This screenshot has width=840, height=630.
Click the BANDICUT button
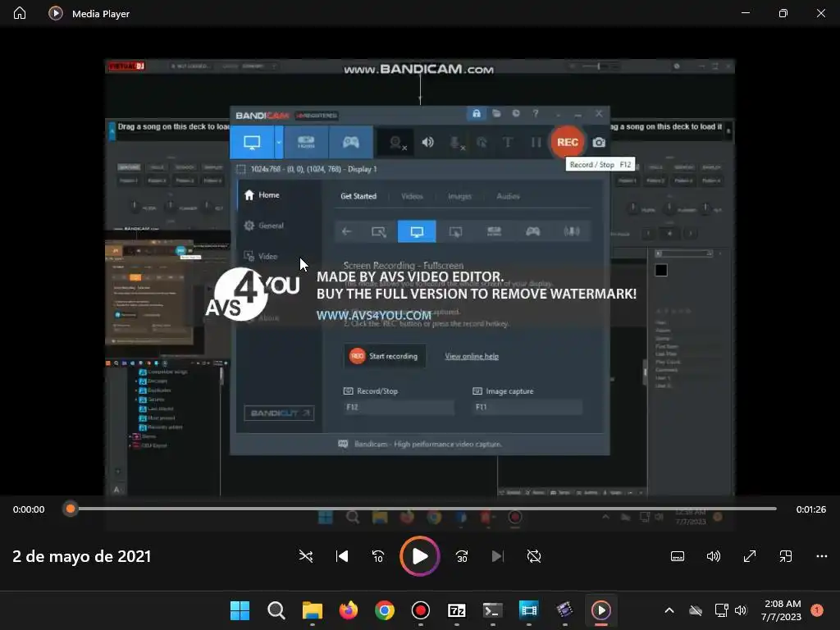279,413
